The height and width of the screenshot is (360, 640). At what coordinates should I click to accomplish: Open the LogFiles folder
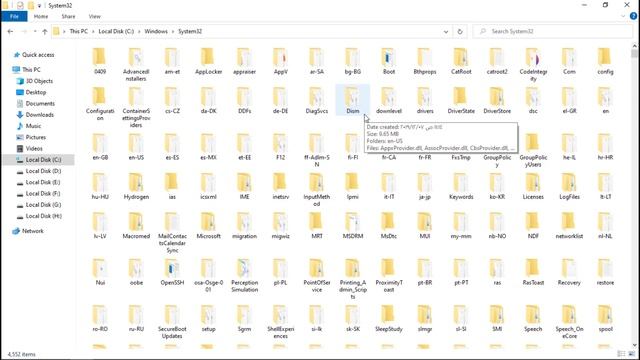click(x=569, y=186)
